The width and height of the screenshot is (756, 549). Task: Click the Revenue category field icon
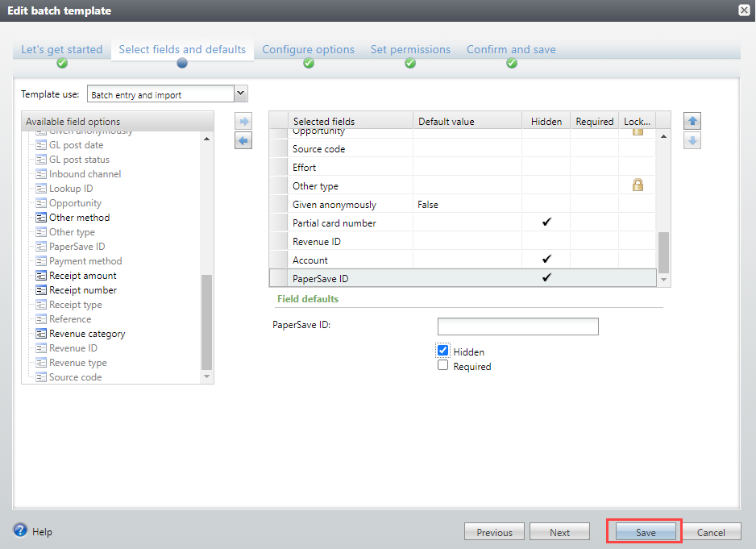[42, 334]
